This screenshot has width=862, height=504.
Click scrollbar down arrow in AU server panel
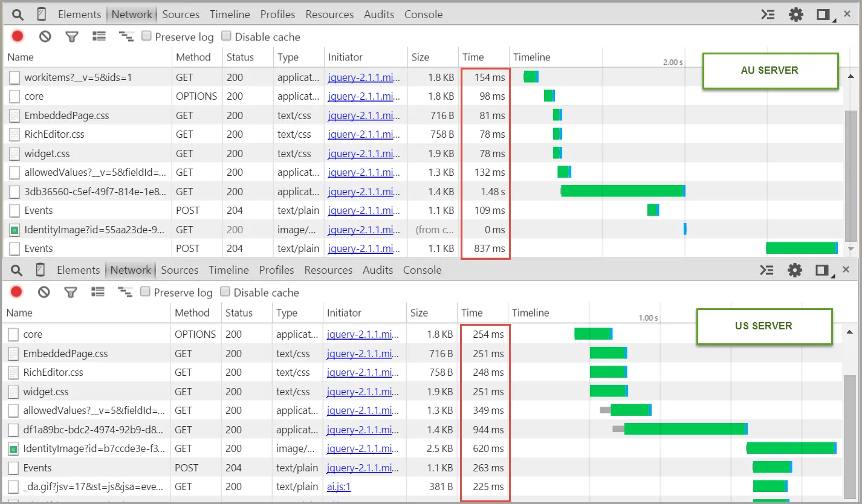click(x=851, y=249)
